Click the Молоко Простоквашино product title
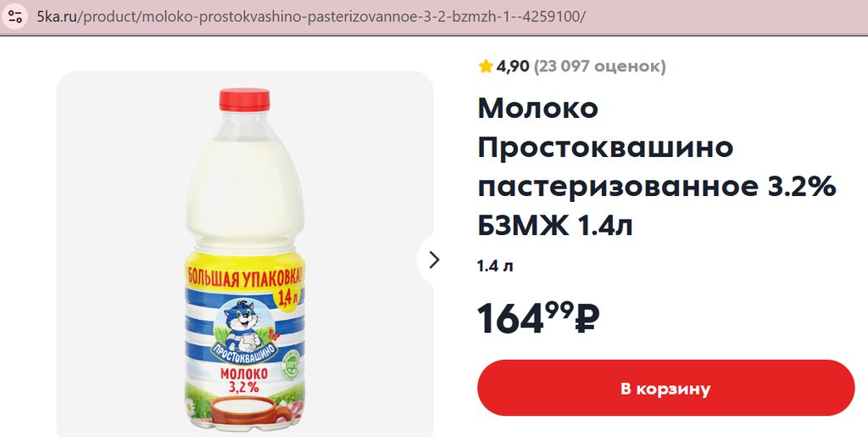Screen dimensions: 868x437 pyautogui.click(x=605, y=127)
